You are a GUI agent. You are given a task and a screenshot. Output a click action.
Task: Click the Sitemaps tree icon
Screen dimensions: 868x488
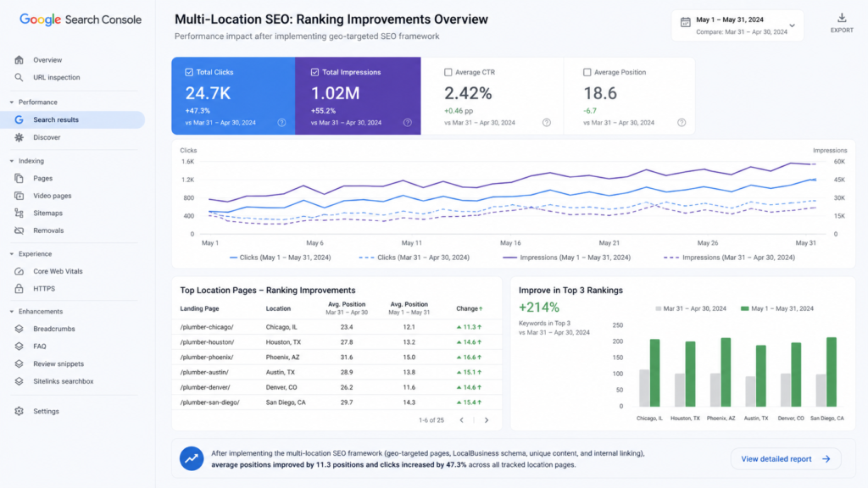point(19,213)
